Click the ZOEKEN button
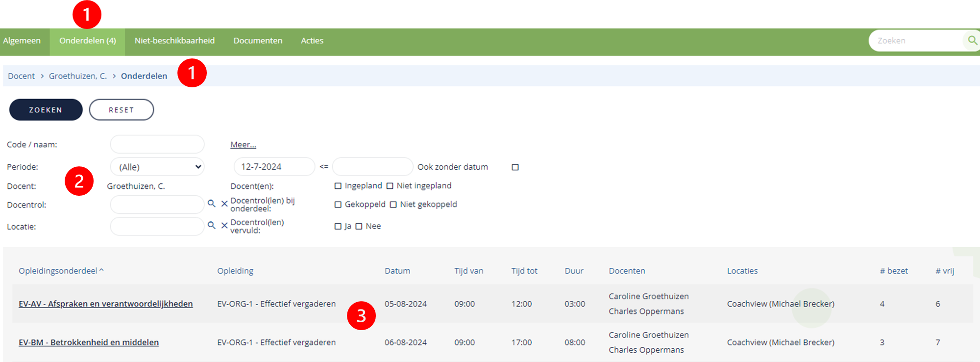Image resolution: width=980 pixels, height=362 pixels. click(46, 110)
